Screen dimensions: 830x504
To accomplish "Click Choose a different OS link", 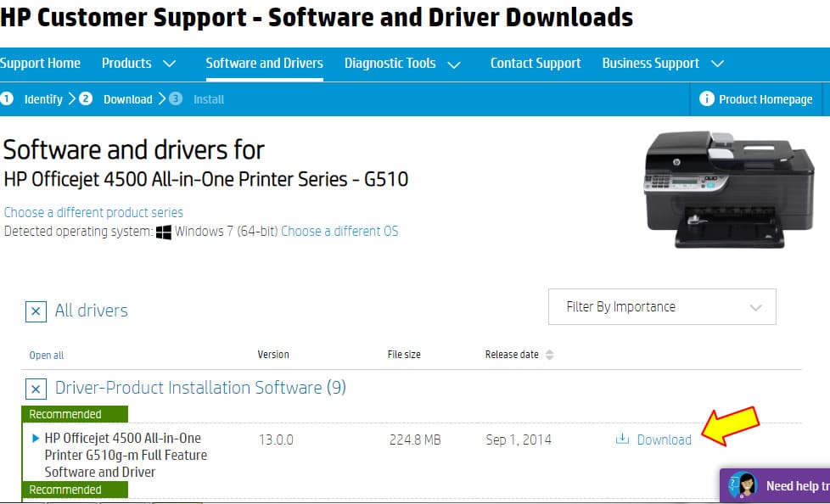I will tap(339, 231).
